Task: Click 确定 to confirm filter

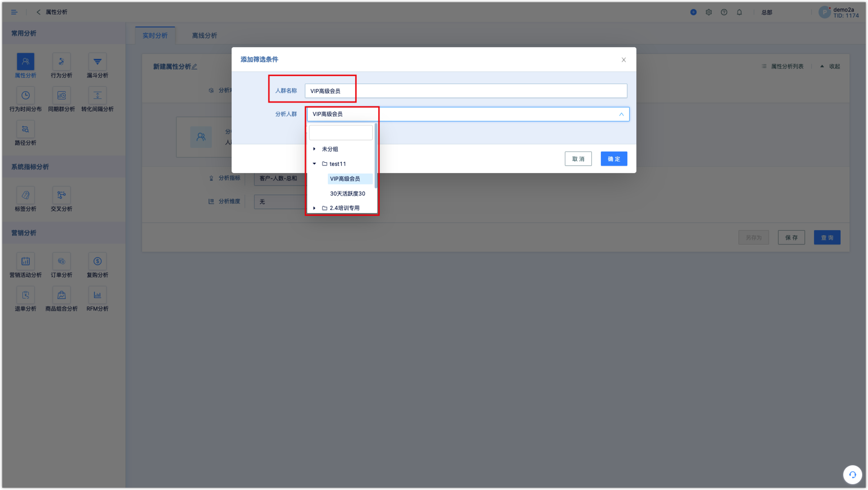Action: (614, 159)
